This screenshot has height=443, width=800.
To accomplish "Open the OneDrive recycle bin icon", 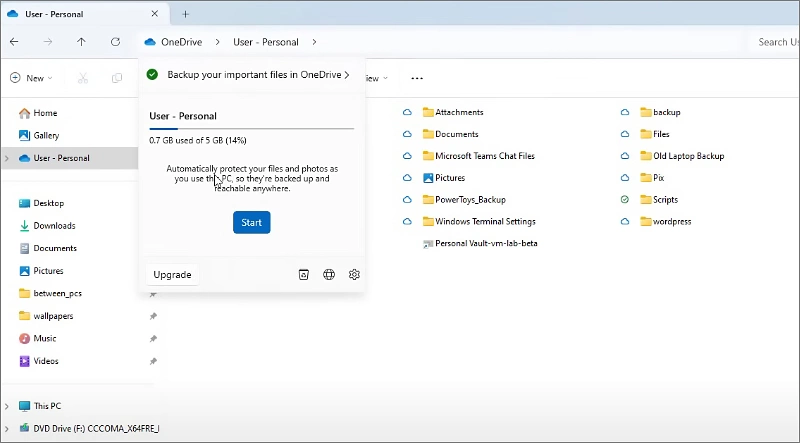I will pyautogui.click(x=304, y=275).
